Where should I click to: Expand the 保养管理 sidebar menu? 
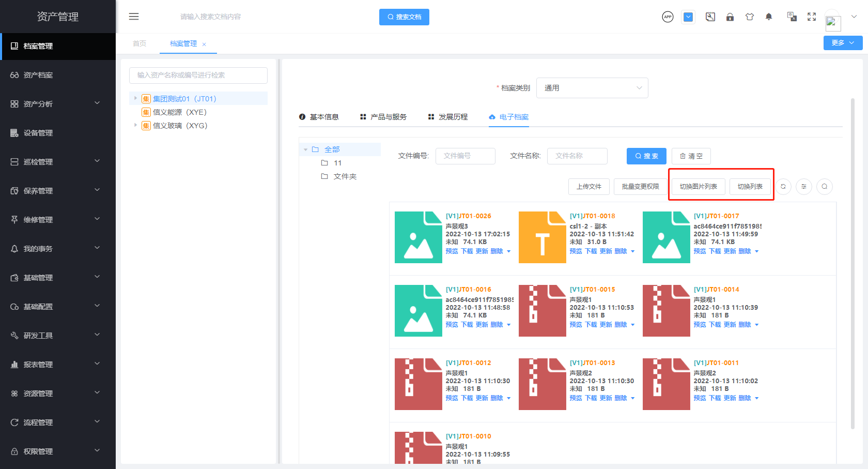(x=58, y=191)
